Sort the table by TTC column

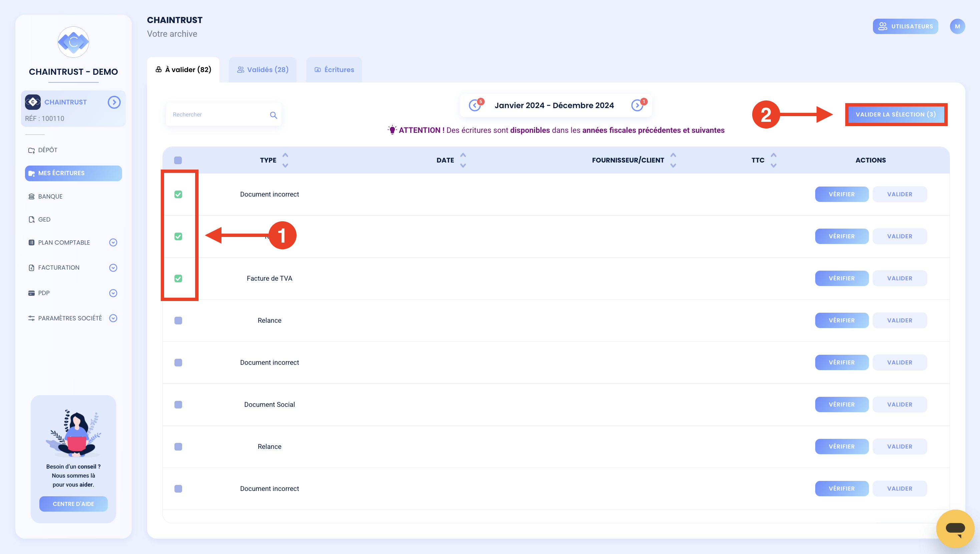[774, 160]
